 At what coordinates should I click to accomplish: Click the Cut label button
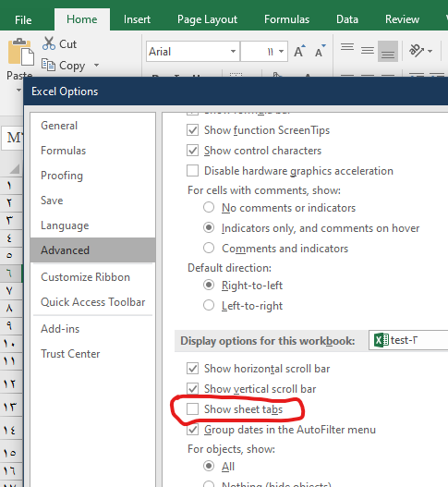pos(67,43)
